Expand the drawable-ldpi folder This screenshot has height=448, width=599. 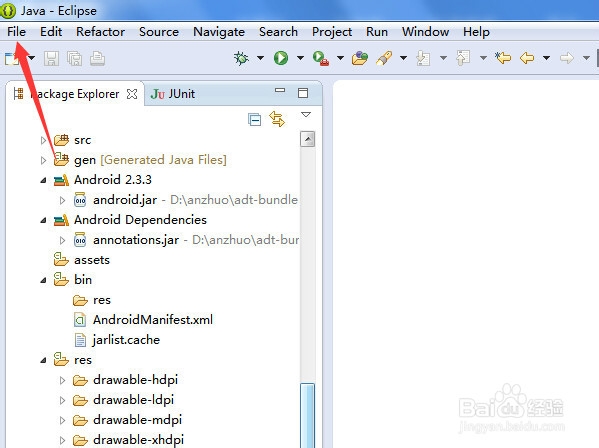62,400
